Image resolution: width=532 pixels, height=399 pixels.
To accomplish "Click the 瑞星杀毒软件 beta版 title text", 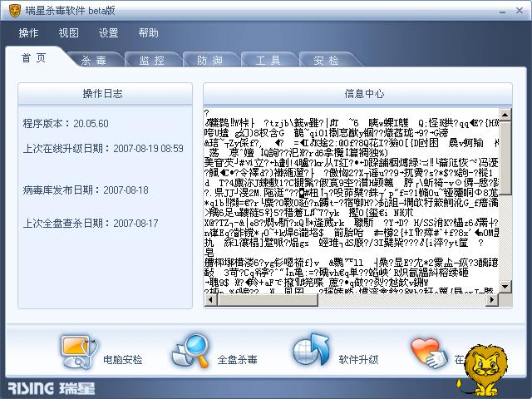I will (70, 11).
